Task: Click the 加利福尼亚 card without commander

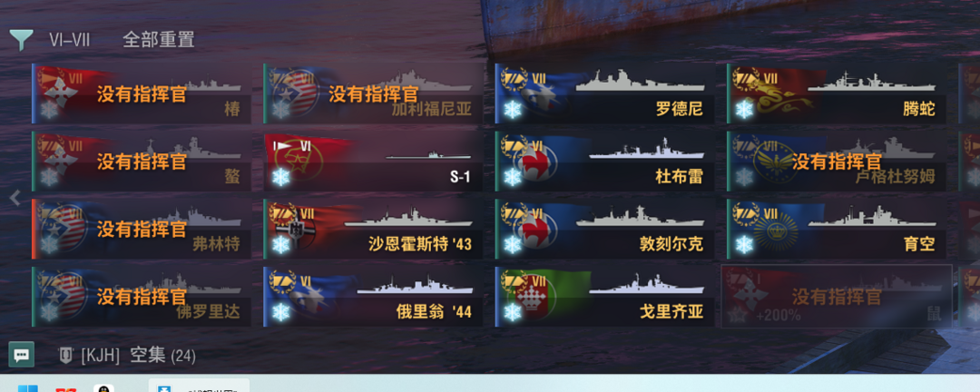Action: click(373, 93)
